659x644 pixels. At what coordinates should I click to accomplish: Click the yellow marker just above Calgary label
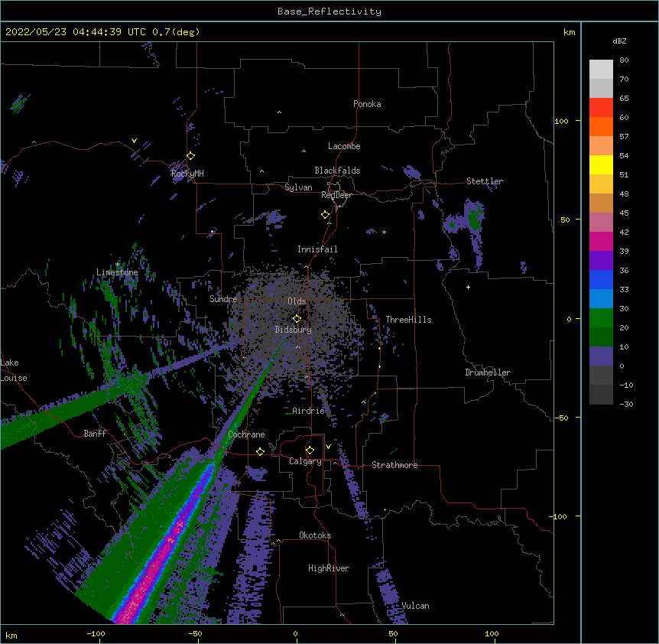tap(310, 450)
